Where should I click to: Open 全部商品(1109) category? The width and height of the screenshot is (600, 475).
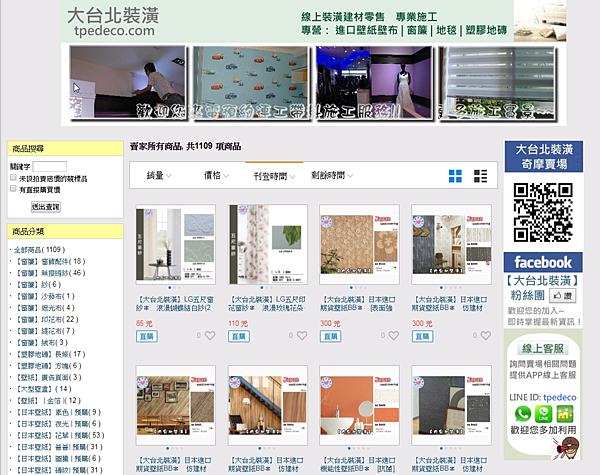coord(39,250)
